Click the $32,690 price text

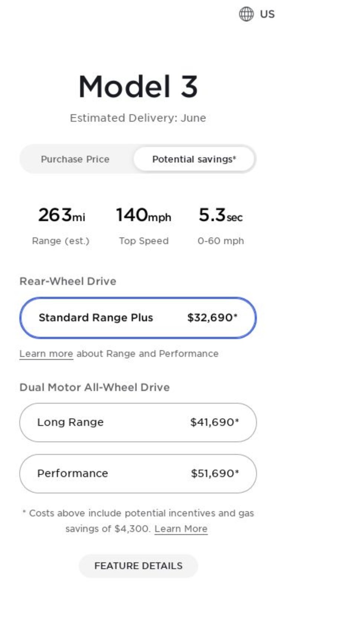[212, 318]
